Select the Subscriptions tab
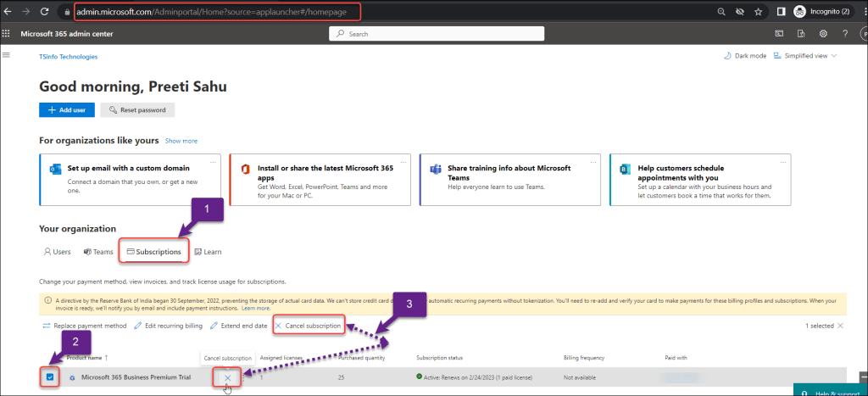Image resolution: width=868 pixels, height=396 pixels. tap(154, 252)
